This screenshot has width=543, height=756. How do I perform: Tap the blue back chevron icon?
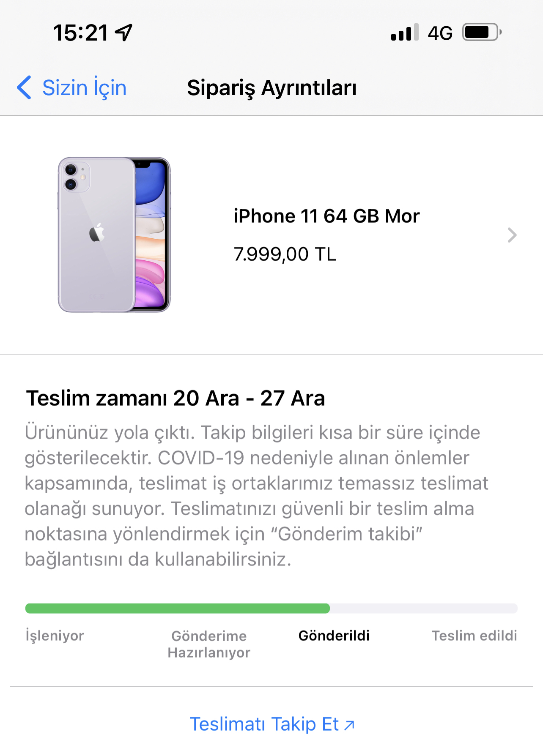point(24,87)
